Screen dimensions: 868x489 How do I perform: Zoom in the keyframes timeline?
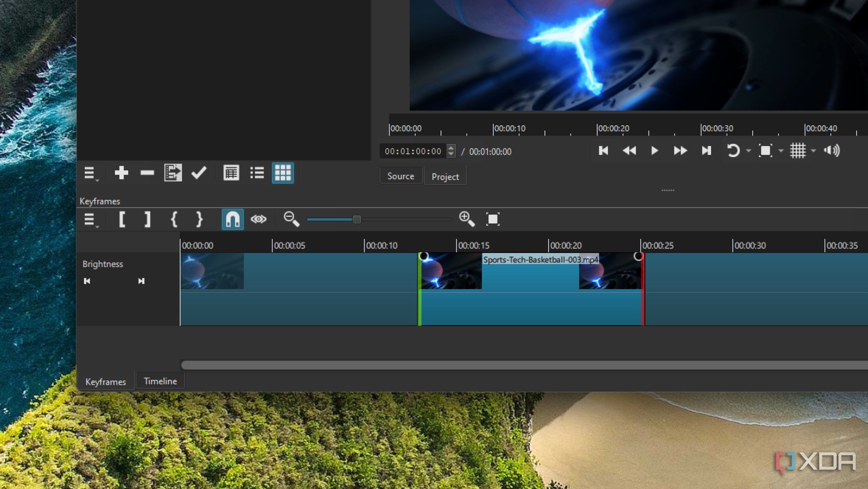tap(466, 219)
